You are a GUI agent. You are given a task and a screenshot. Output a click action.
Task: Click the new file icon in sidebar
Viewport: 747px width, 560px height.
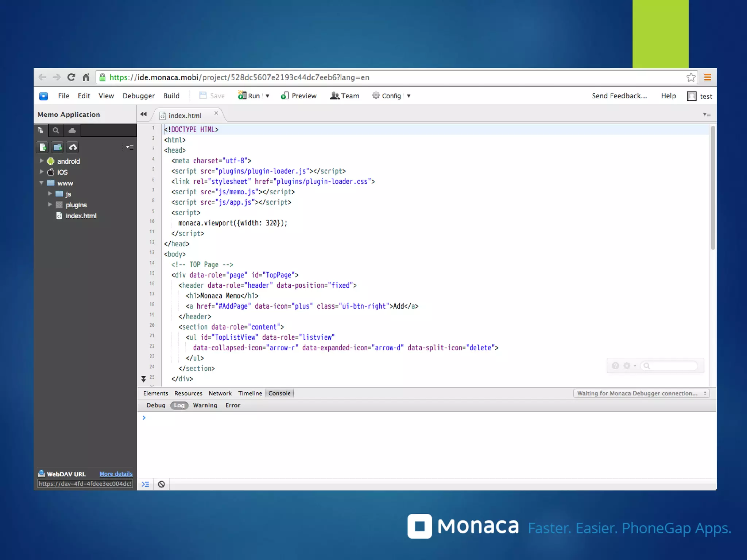tap(43, 147)
